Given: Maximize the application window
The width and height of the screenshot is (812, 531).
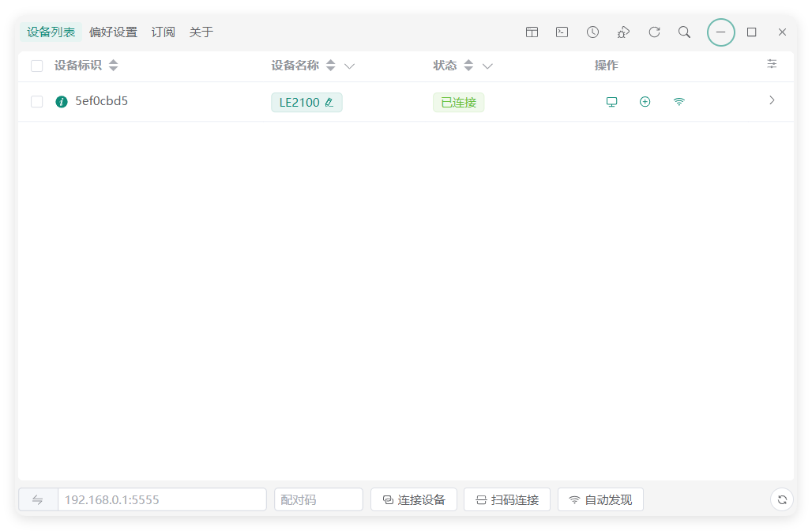Looking at the screenshot, I should [751, 32].
